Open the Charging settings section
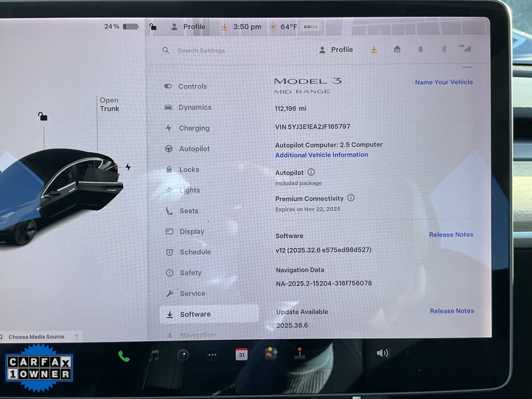The height and width of the screenshot is (399, 532). (x=194, y=128)
